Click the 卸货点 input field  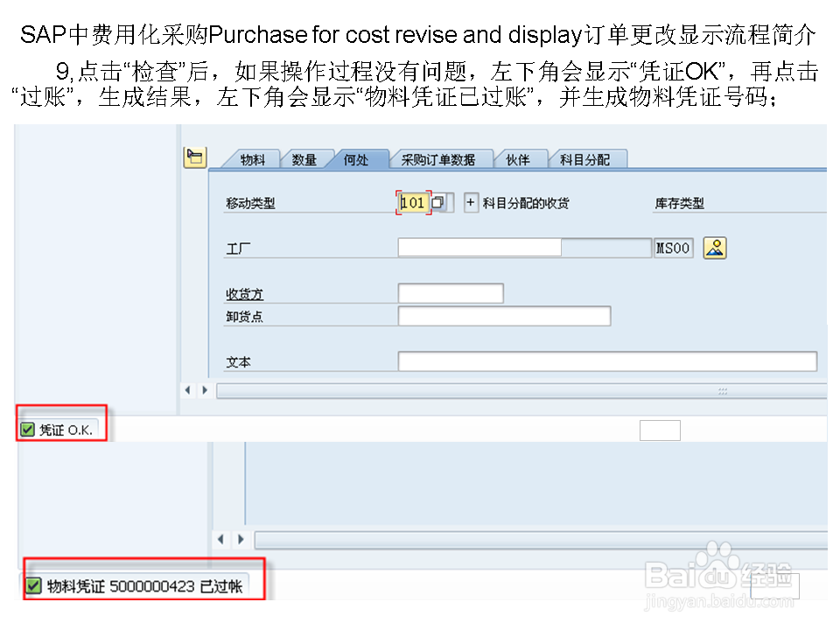pos(504,316)
